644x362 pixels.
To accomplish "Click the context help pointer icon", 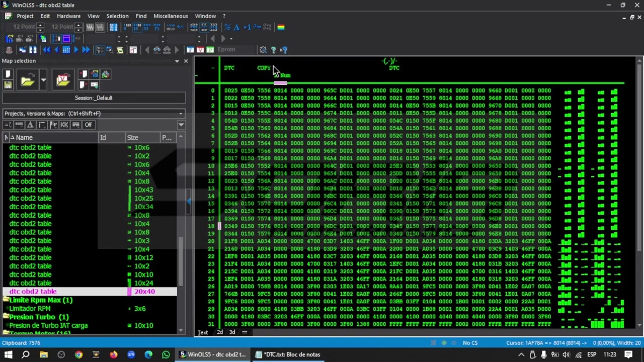I will [x=284, y=50].
